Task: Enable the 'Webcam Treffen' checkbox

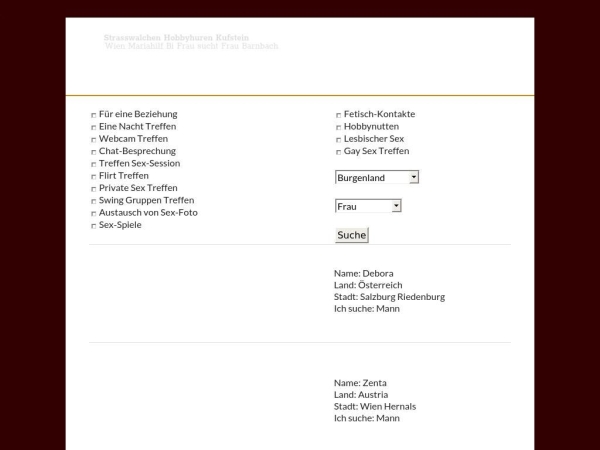Action: point(93,140)
